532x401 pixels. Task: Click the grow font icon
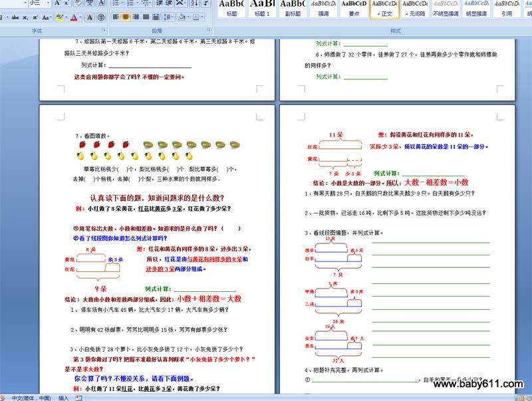(57, 3)
